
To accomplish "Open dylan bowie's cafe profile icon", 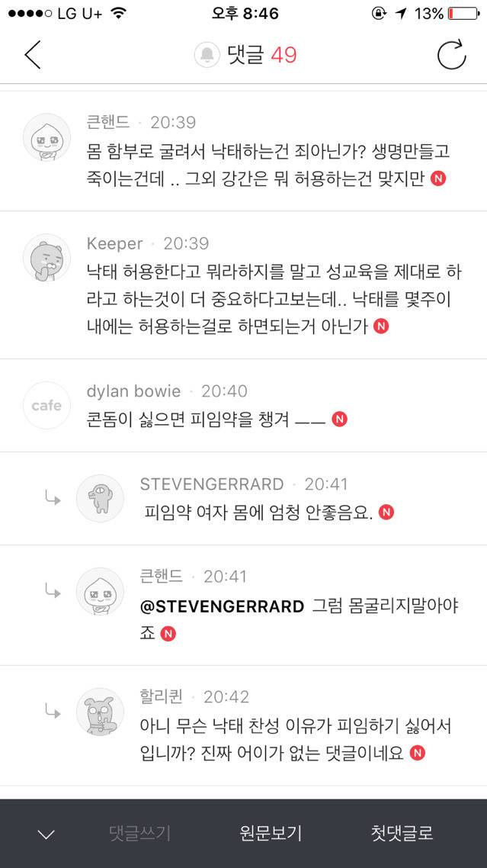I will coord(46,405).
